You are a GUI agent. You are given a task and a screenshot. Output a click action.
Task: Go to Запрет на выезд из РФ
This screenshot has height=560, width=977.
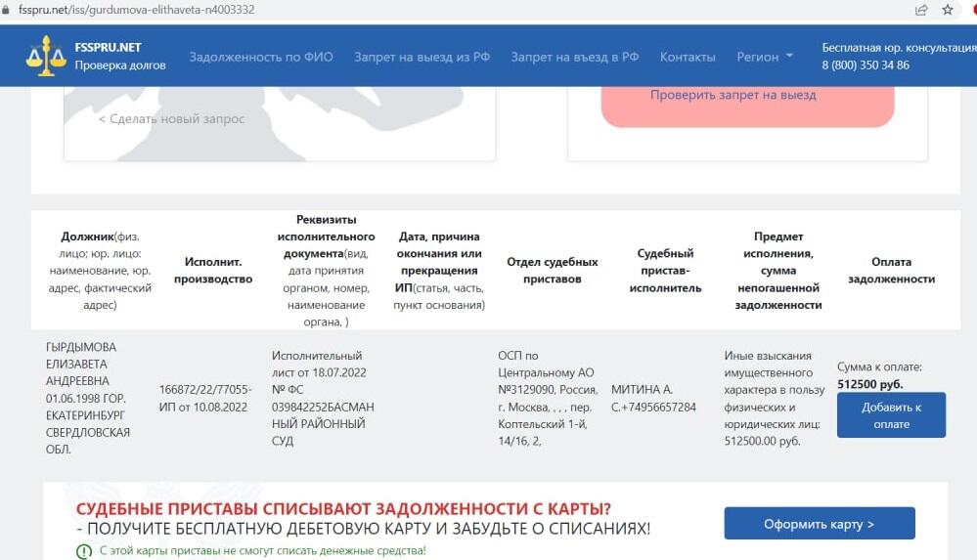[422, 57]
